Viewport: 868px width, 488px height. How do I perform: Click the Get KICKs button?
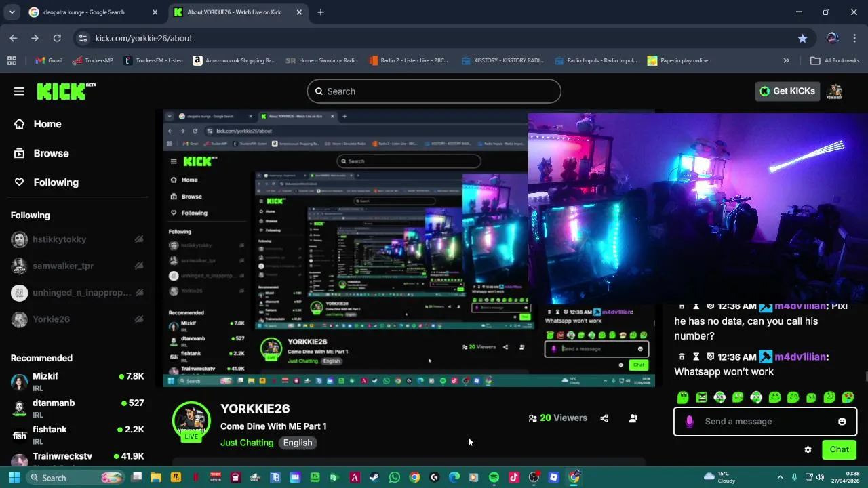(x=787, y=91)
